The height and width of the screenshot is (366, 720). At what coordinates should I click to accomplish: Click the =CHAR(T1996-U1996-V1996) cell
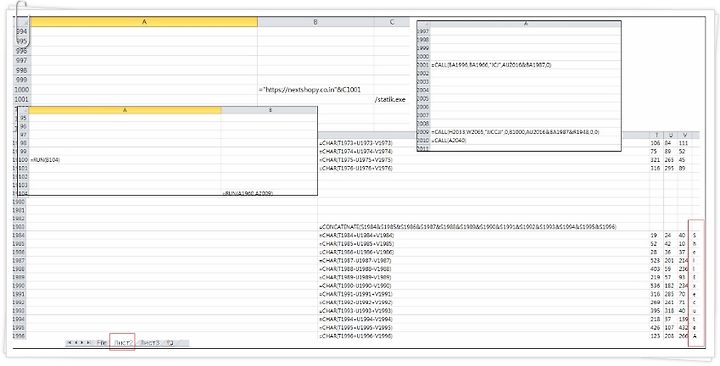356,336
